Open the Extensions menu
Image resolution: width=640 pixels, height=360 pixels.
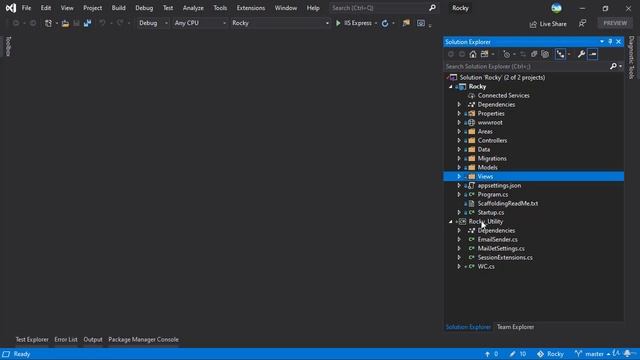tap(251, 8)
